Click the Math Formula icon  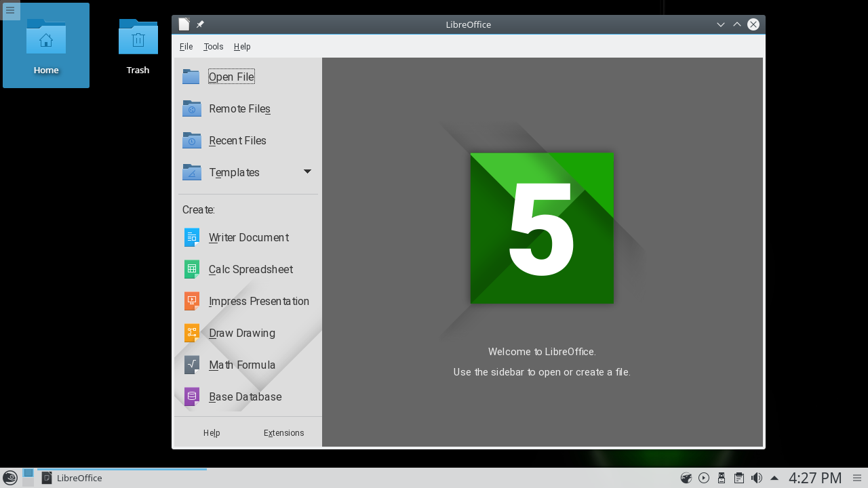[192, 365]
